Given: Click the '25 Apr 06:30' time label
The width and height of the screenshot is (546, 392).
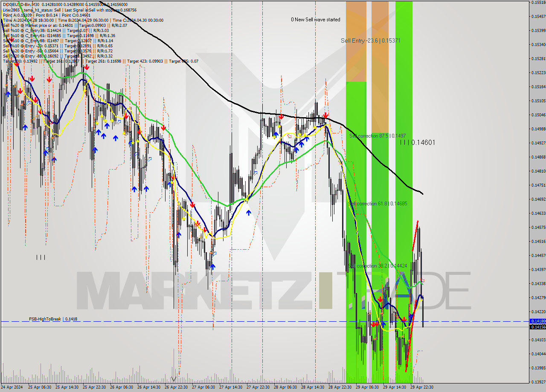Looking at the screenshot, I should [x=40, y=387].
